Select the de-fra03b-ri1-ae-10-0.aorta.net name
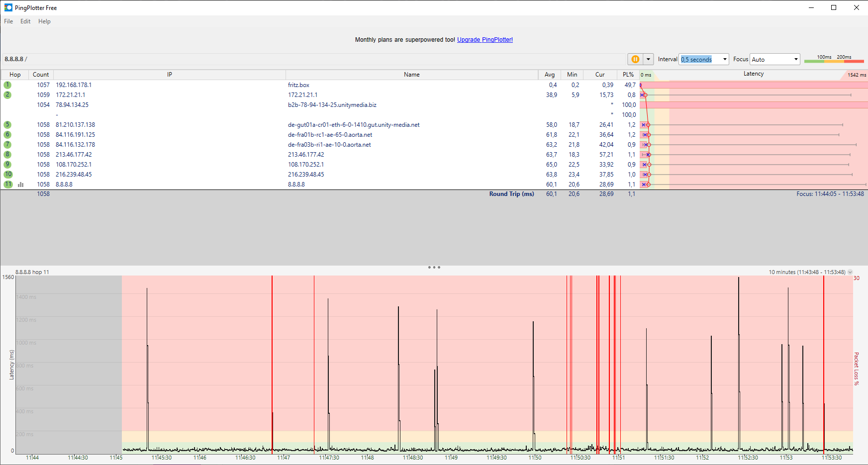 [329, 145]
